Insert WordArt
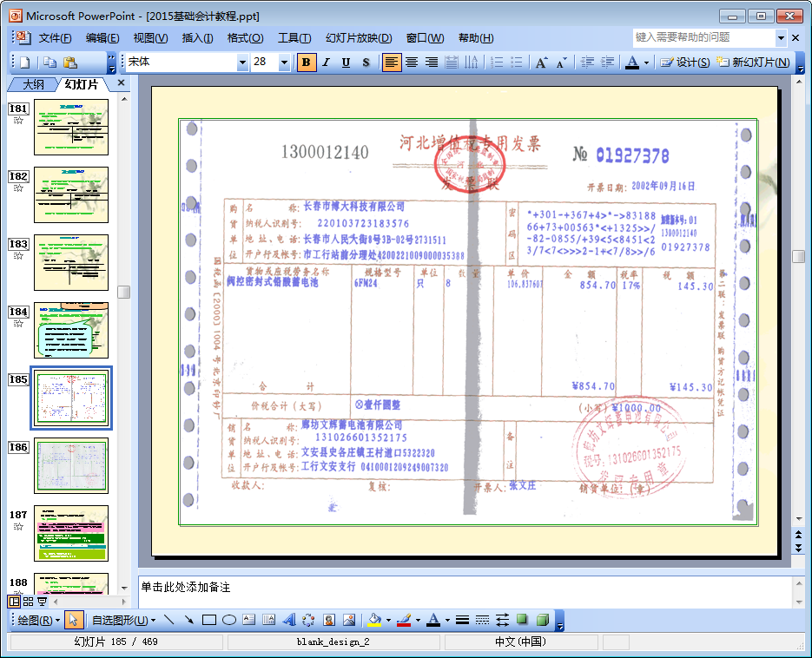 289,620
